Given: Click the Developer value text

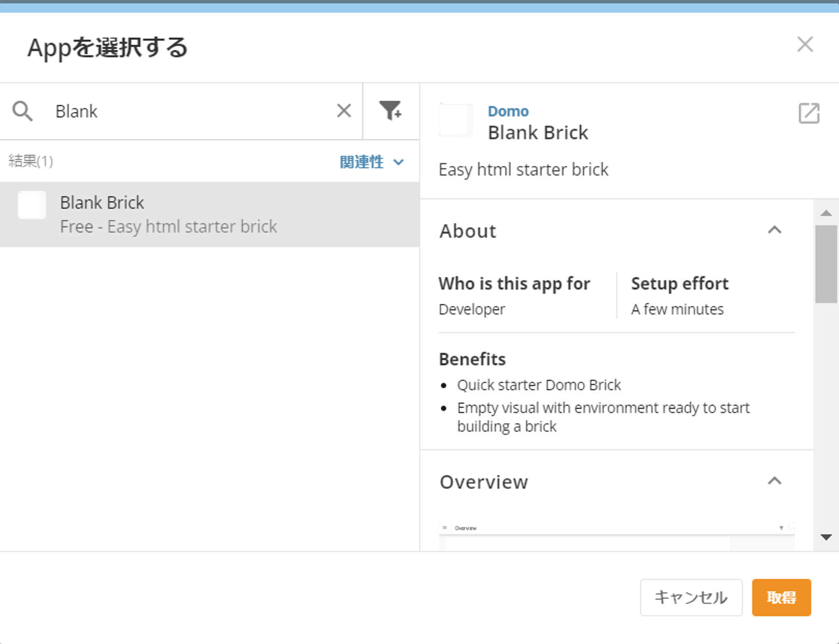Looking at the screenshot, I should click(472, 309).
